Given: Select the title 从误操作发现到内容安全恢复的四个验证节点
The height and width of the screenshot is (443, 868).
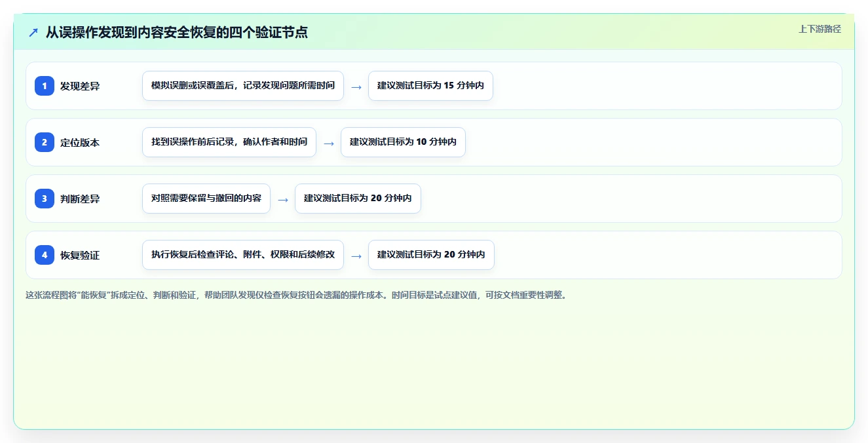Looking at the screenshot, I should point(176,32).
